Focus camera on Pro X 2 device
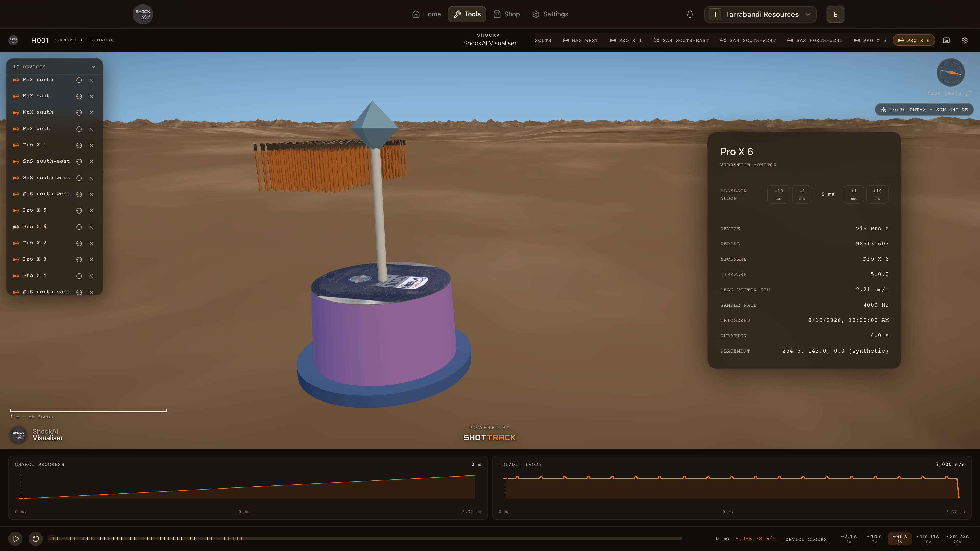This screenshot has height=551, width=980. point(79,243)
